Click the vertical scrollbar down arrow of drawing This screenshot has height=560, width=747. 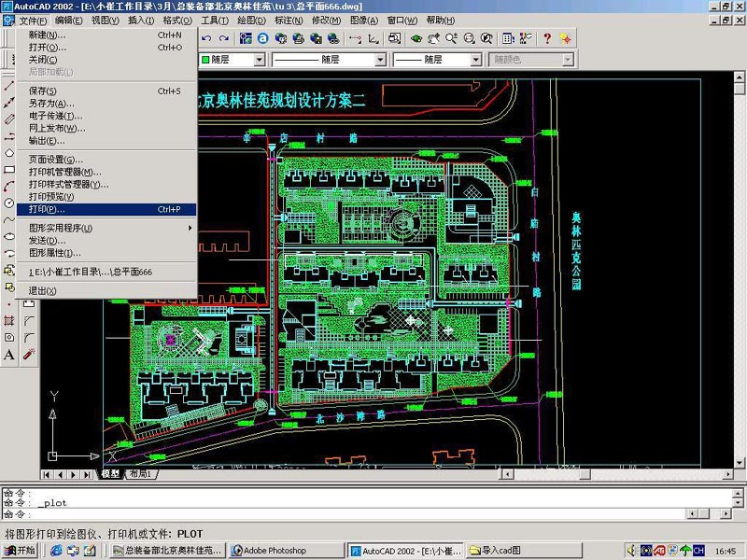coord(739,462)
